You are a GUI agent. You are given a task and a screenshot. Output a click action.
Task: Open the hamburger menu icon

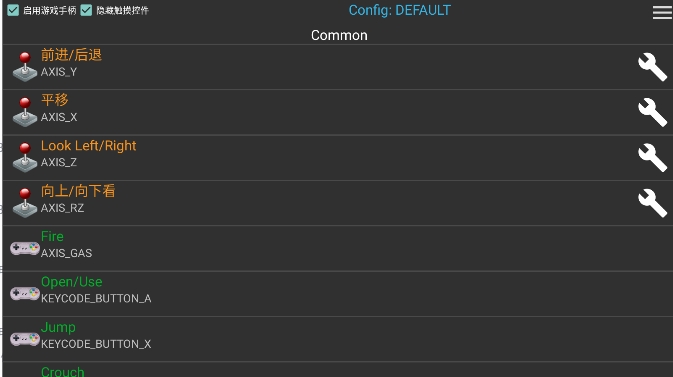[x=662, y=12]
